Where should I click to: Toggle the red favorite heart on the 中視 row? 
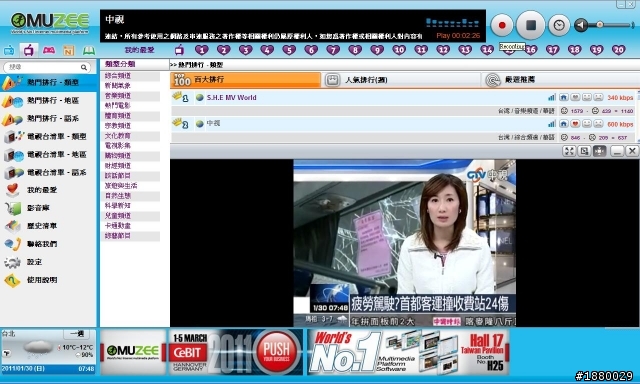pyautogui.click(x=575, y=124)
